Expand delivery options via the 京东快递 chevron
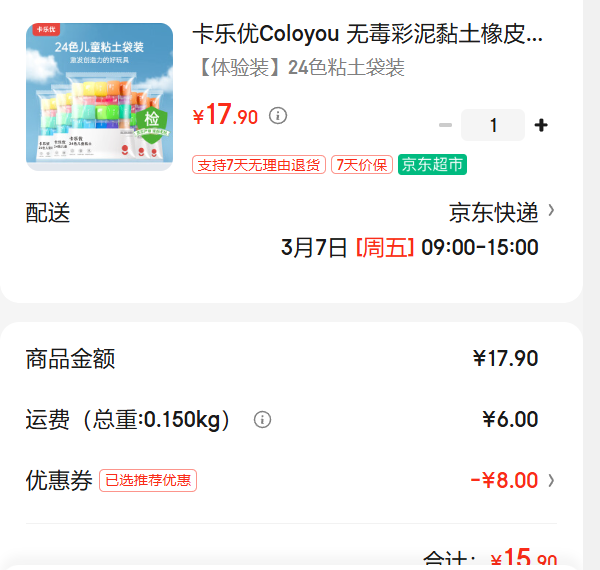Screen dimensions: 600x570 [551, 211]
